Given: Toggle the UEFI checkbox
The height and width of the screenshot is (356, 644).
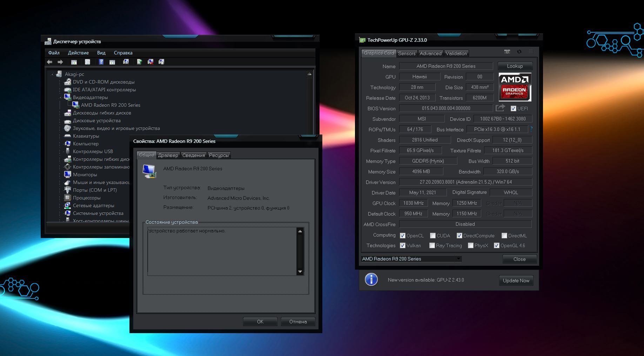Looking at the screenshot, I should point(514,108).
